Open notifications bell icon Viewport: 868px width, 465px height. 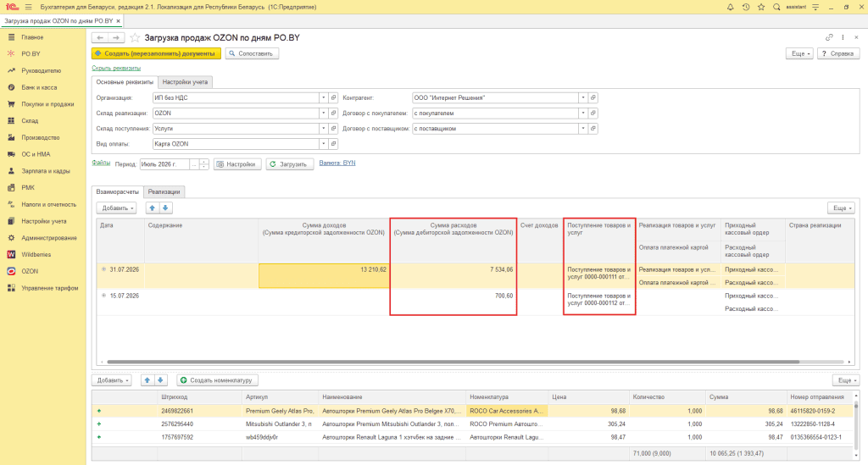click(730, 7)
